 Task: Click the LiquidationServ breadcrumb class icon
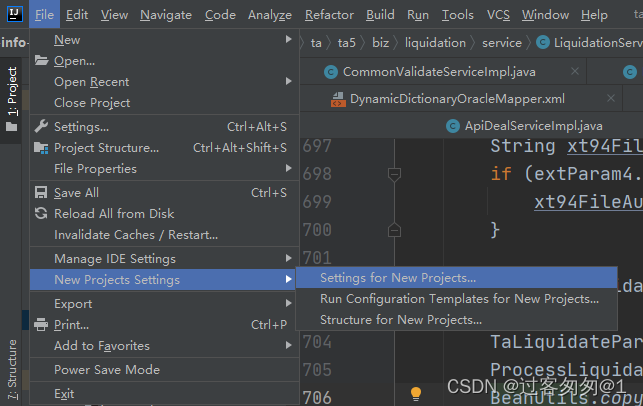pos(543,42)
